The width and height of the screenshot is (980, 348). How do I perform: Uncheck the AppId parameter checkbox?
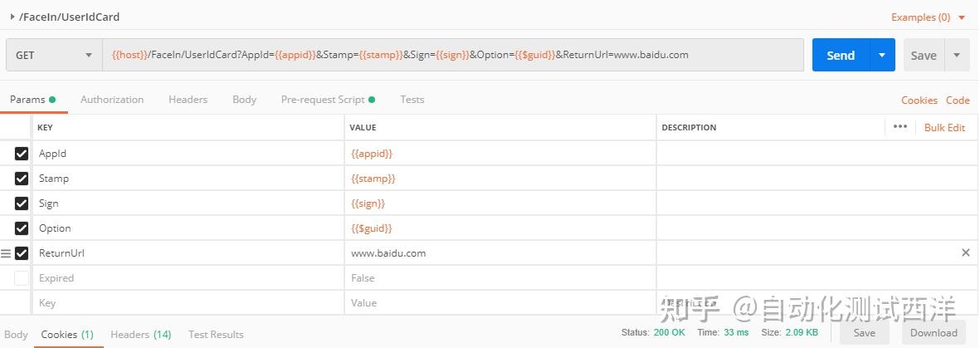(22, 154)
